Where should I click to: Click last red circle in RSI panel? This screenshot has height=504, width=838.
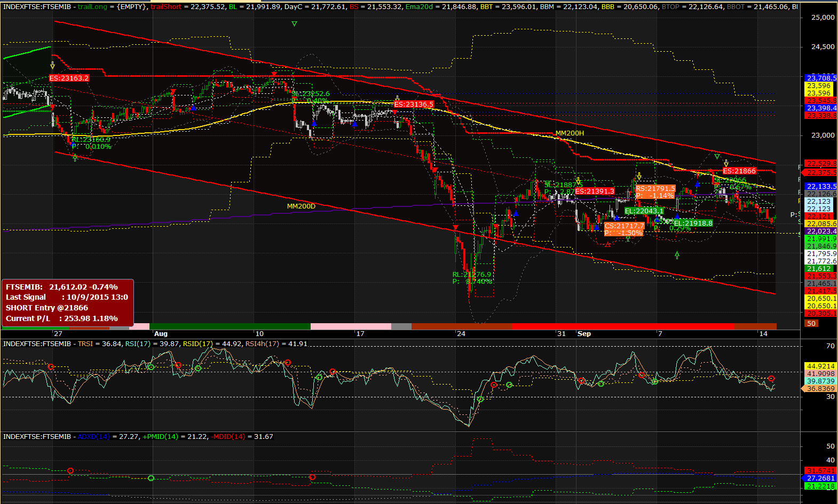pyautogui.click(x=771, y=379)
